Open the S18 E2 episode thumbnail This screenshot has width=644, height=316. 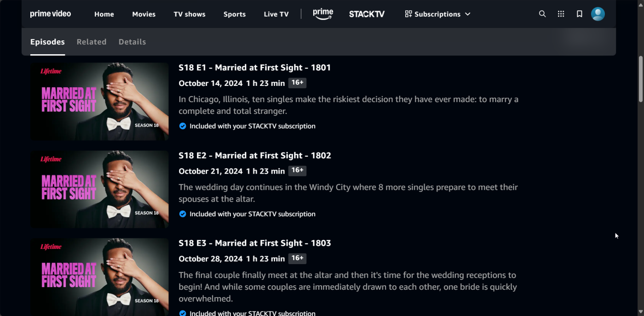click(x=99, y=189)
